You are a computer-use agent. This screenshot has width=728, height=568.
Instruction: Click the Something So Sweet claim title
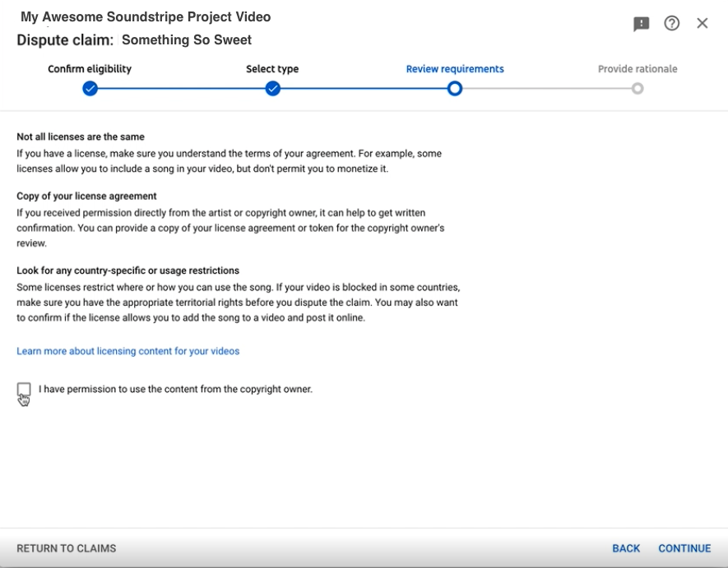[x=187, y=40]
